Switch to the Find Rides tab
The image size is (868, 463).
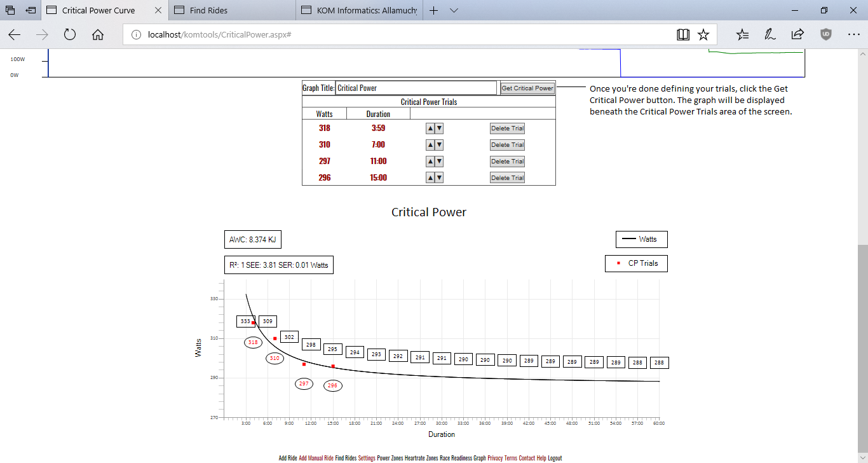[x=233, y=11]
